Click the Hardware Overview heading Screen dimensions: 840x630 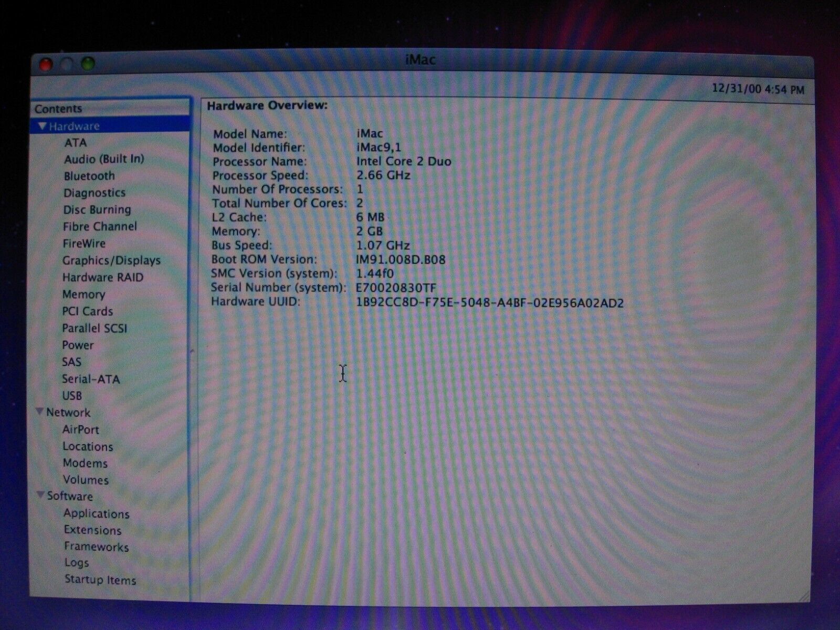pos(267,106)
